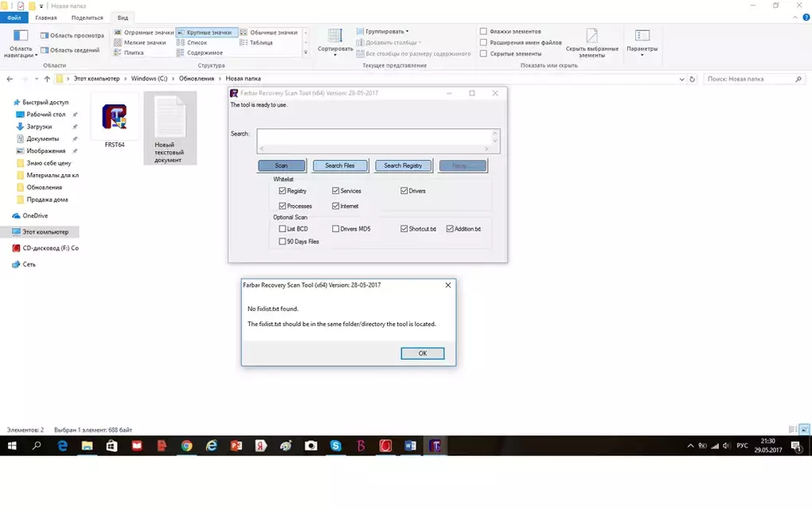The width and height of the screenshot is (812, 509).
Task: Open CD-дисковод (F:) in navigation pane
Action: tap(50, 248)
